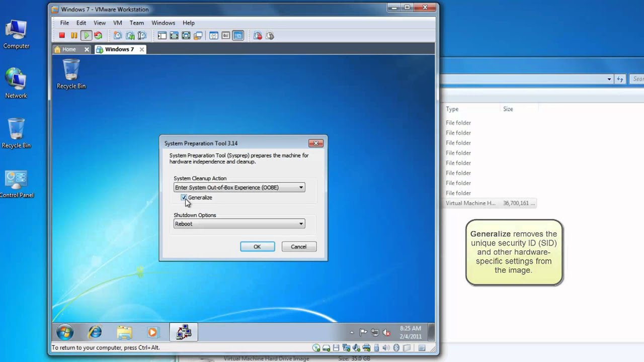Viewport: 644px width, 362px height.
Task: Open the VM menu
Action: point(118,23)
